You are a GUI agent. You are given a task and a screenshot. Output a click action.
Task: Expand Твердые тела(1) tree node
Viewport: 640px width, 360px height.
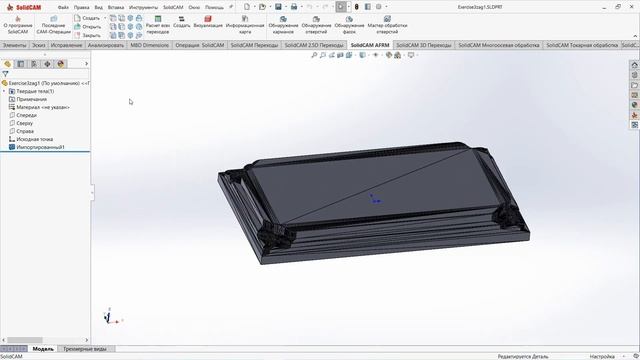pos(4,91)
